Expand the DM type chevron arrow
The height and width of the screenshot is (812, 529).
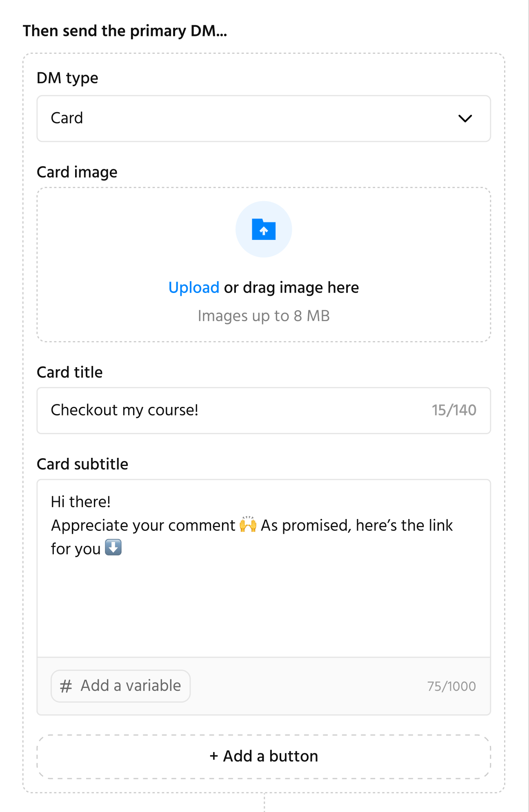coord(465,118)
